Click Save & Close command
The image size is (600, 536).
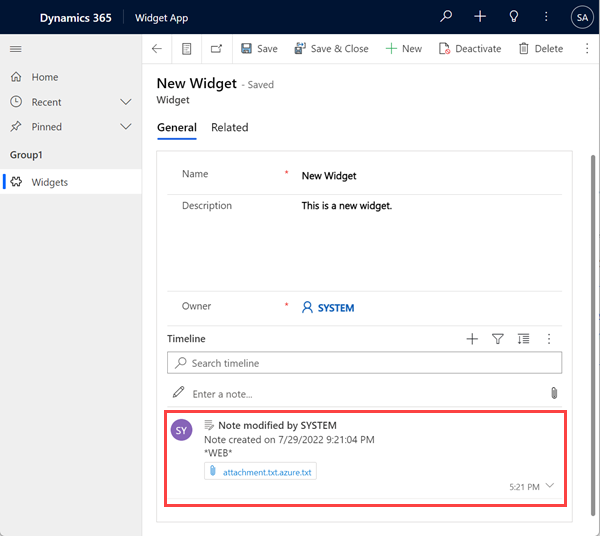click(x=331, y=49)
